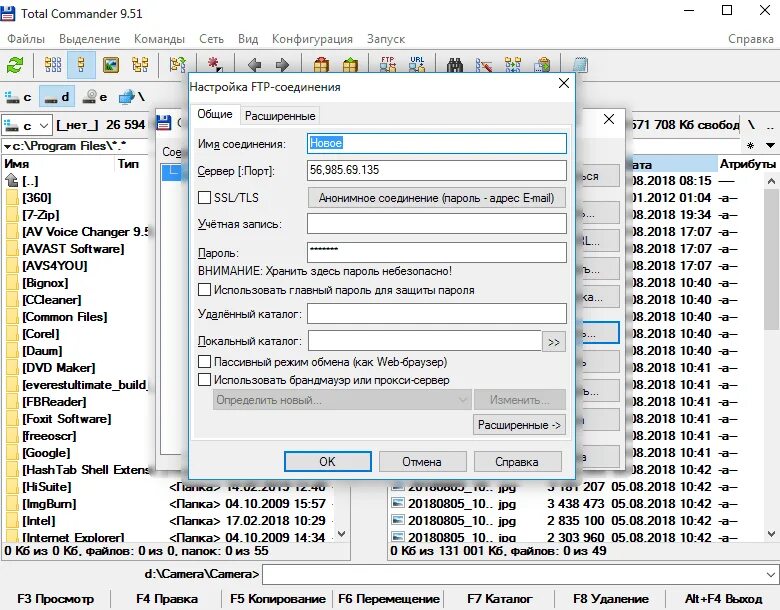This screenshot has height=610, width=780.
Task: Click the Справка button in dialog
Action: tap(517, 462)
